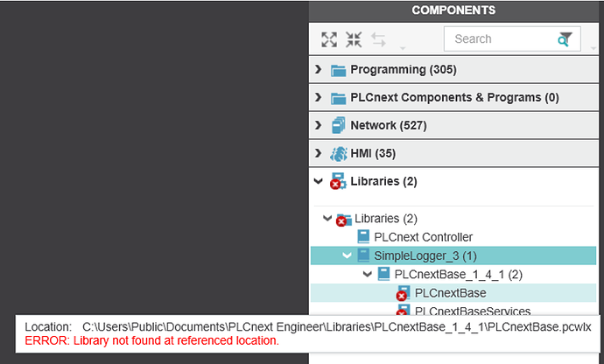Select the Network (527) heading text
Viewport: 604px width, 364px height.
pos(389,125)
